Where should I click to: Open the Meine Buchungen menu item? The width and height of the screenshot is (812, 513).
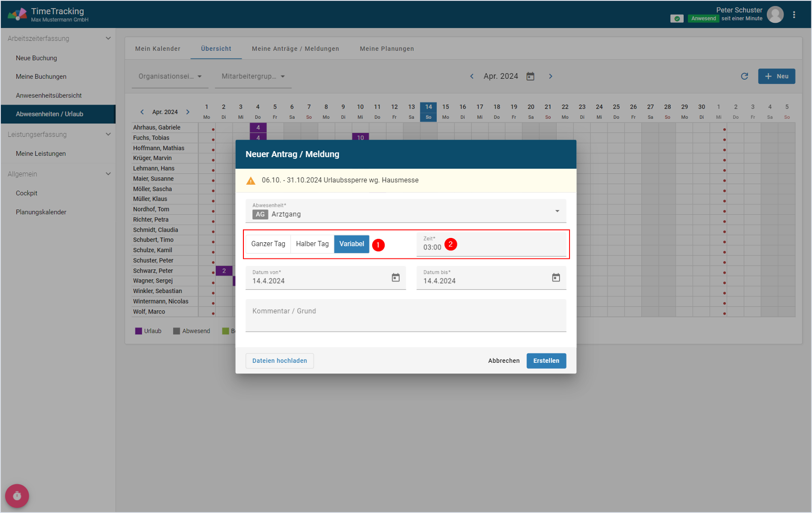41,76
